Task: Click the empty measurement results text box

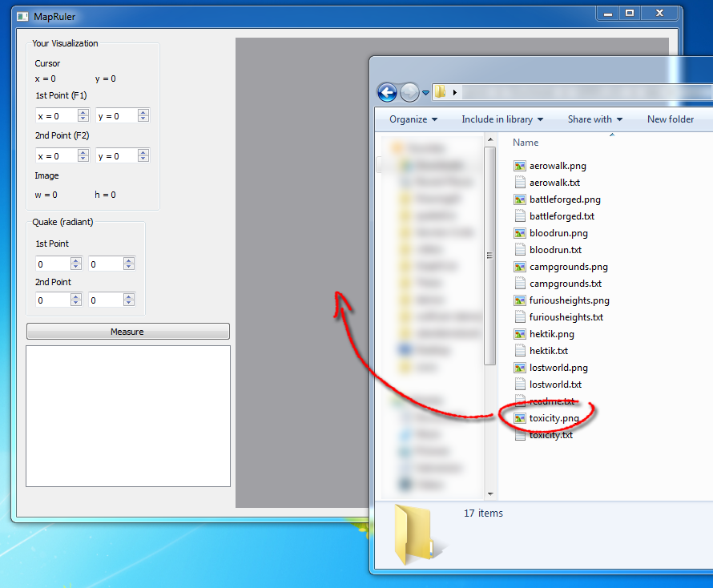Action: (x=128, y=416)
